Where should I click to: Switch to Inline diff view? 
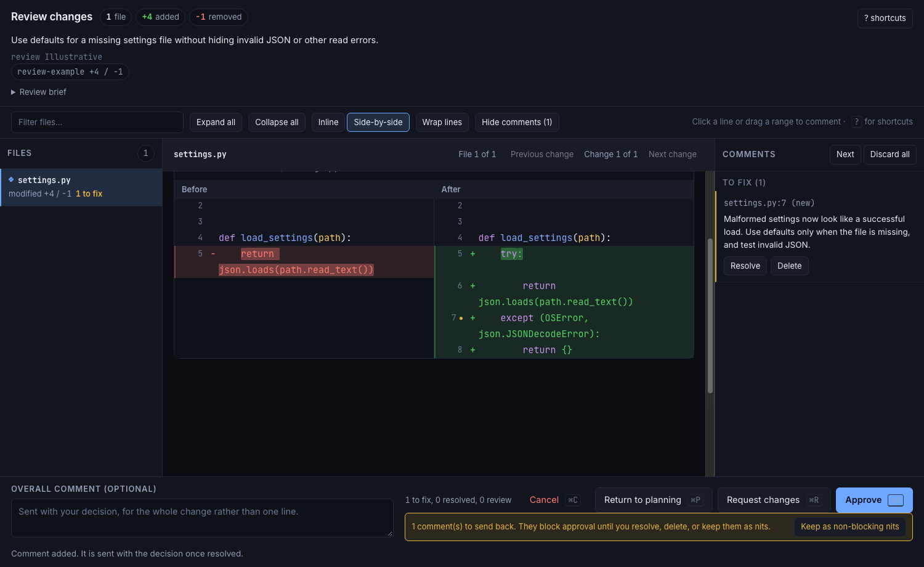[328, 122]
